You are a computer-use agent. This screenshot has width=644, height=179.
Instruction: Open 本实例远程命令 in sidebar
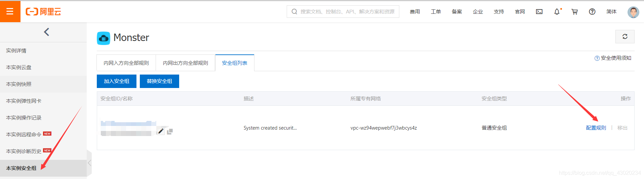43,135
